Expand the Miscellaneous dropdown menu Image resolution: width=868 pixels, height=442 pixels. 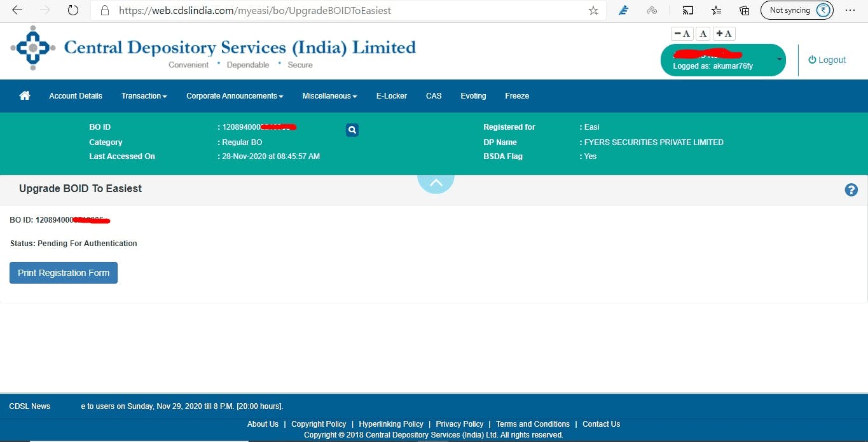(x=329, y=96)
